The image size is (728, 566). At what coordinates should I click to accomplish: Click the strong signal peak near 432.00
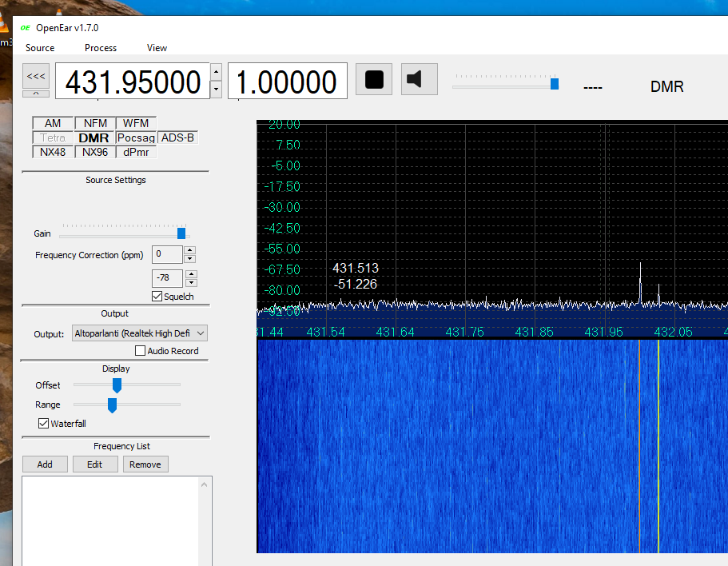pos(640,283)
